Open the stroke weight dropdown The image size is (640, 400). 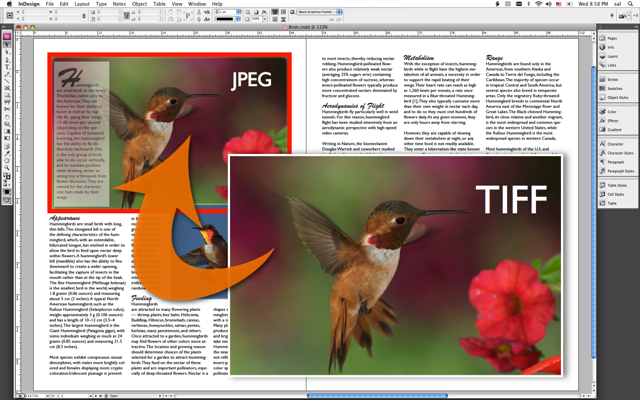[x=239, y=12]
